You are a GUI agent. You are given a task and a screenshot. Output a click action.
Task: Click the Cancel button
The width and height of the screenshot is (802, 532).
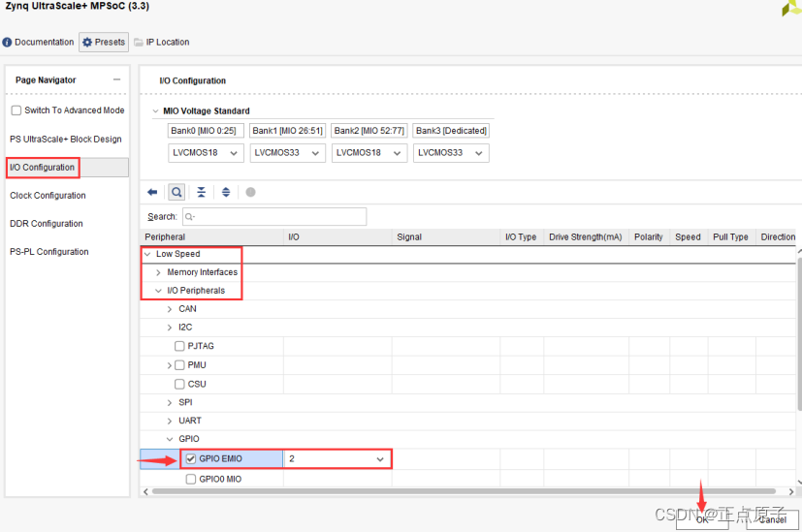tap(772, 519)
